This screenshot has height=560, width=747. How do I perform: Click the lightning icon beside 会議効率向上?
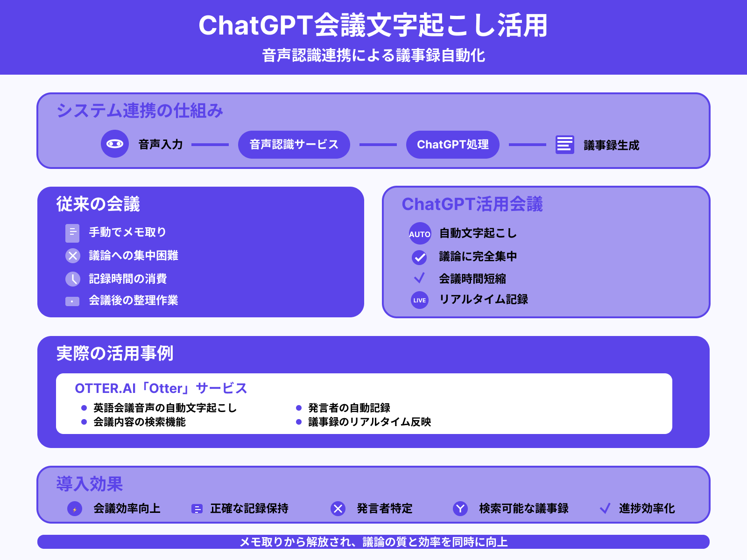(75, 509)
